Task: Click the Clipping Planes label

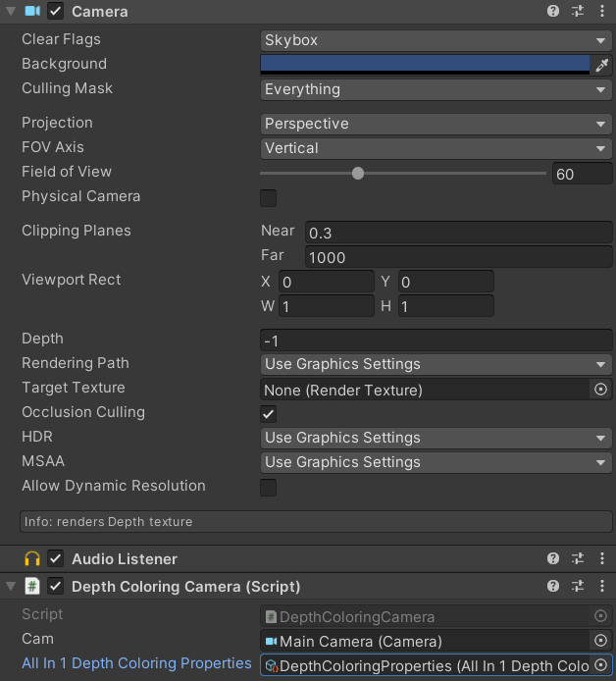Action: point(77,231)
